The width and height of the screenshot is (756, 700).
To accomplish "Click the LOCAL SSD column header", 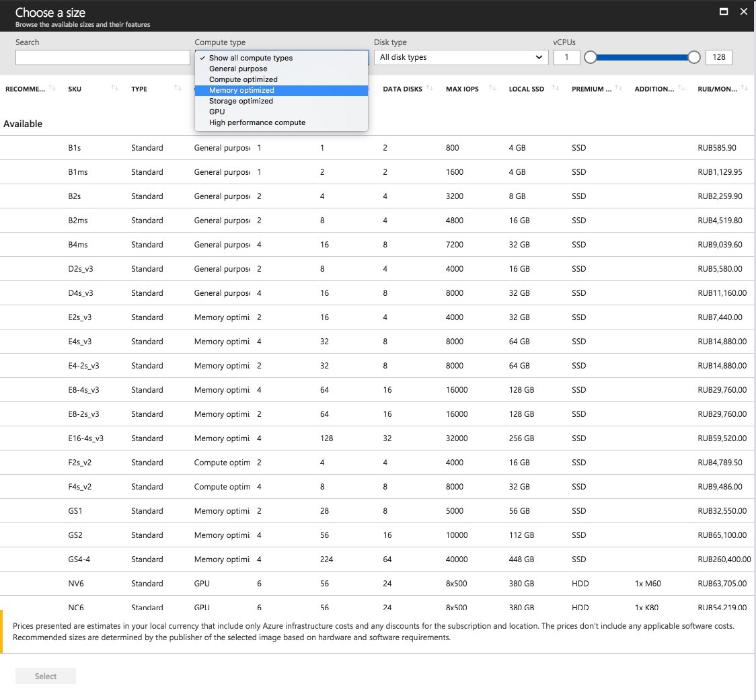I will pyautogui.click(x=526, y=89).
